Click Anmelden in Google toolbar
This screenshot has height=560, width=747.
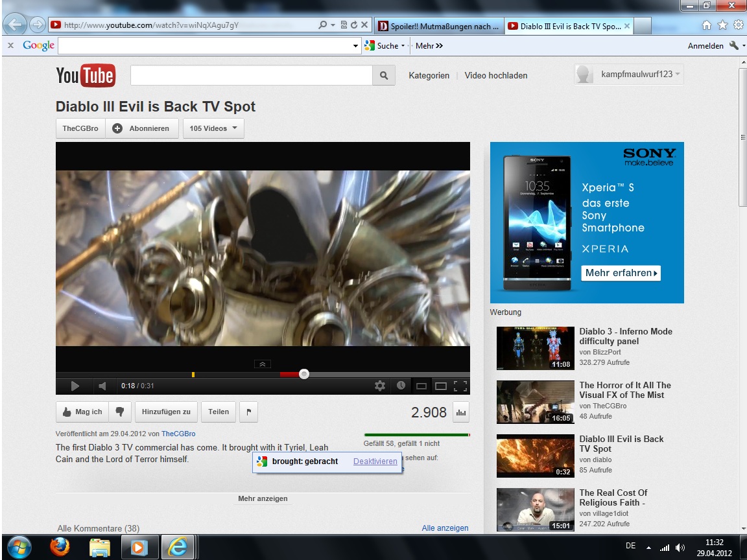(x=705, y=46)
